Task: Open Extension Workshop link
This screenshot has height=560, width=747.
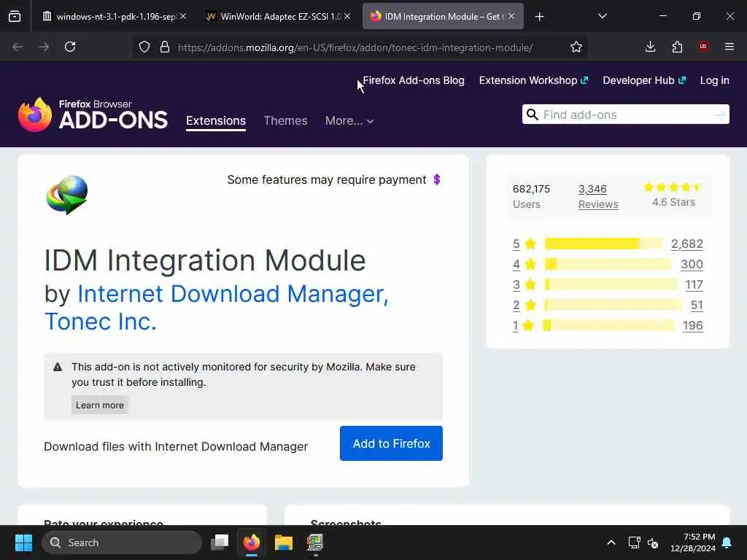Action: point(533,80)
